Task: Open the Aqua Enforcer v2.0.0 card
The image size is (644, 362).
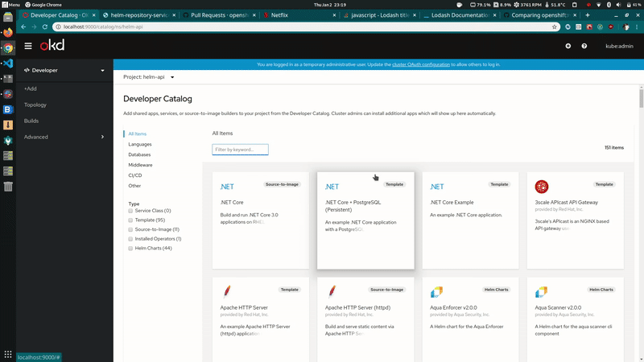Action: [x=470, y=319]
